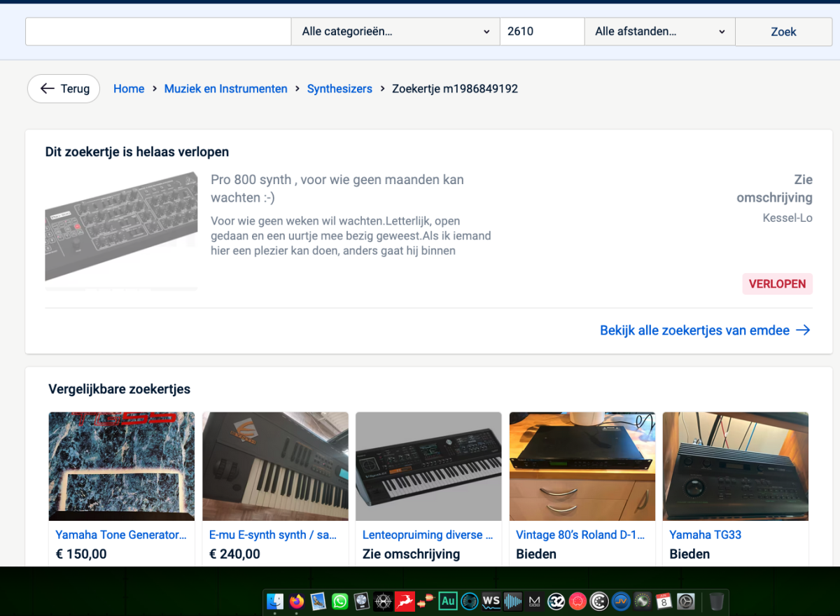
Task: Open the M app icon in dock
Action: 535,601
